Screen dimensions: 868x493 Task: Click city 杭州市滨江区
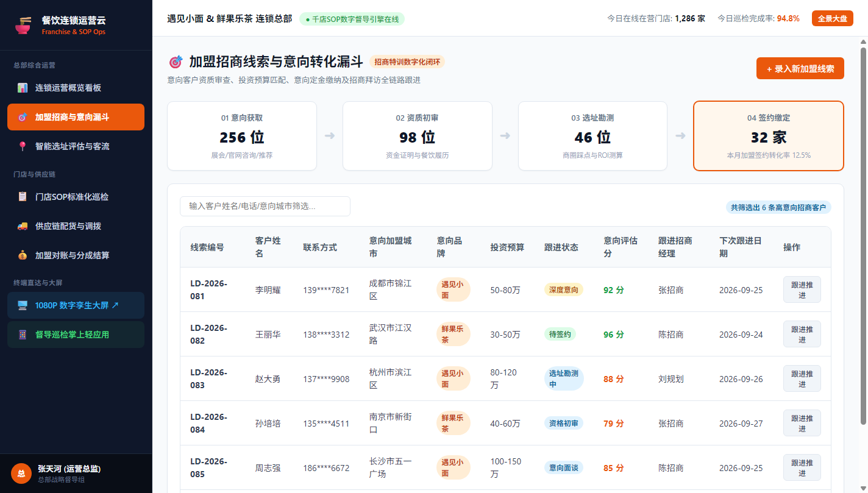[390, 378]
